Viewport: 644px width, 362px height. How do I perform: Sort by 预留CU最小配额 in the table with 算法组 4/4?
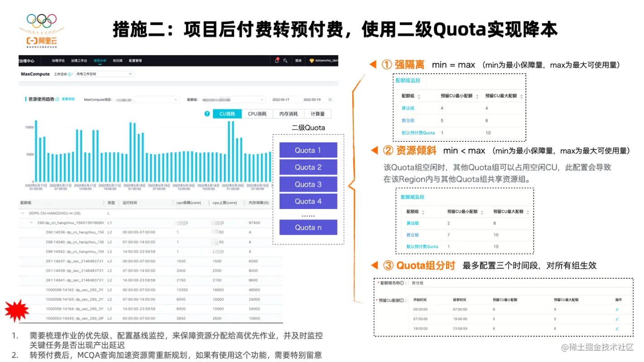tap(477, 96)
